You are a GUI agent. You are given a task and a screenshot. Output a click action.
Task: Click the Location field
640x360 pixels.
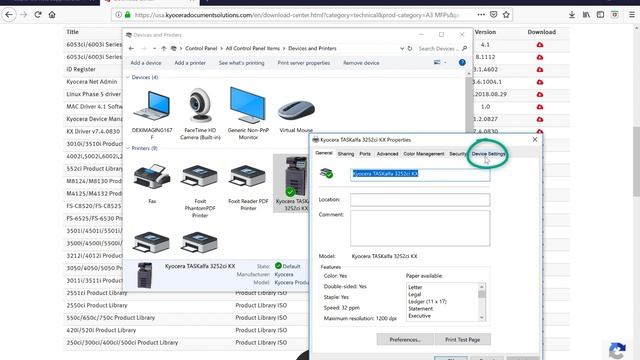tap(420, 200)
